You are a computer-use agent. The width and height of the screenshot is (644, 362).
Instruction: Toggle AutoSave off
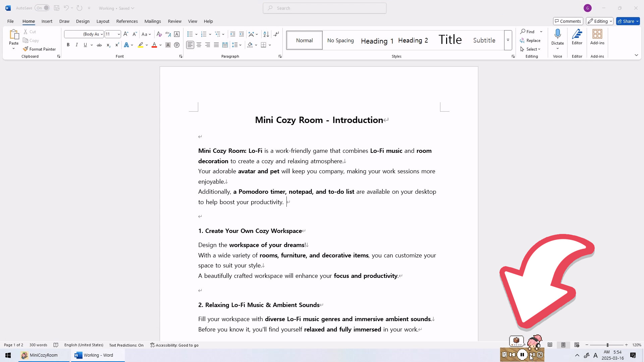42,8
